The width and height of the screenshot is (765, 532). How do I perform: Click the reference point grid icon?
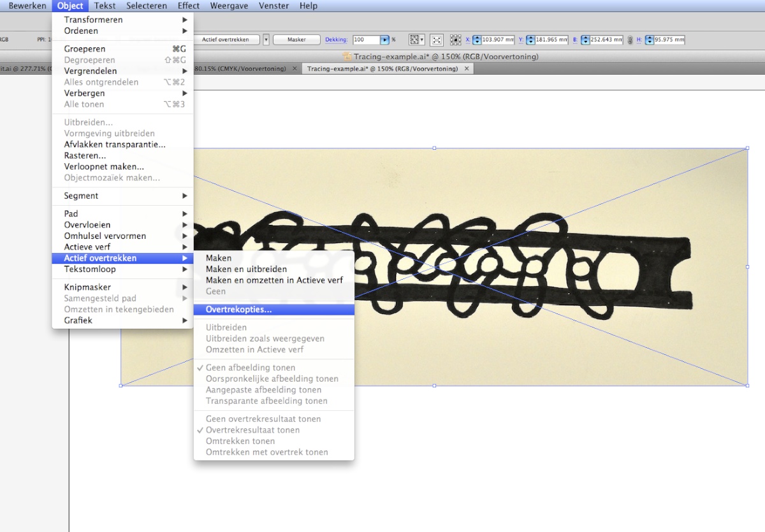point(455,40)
